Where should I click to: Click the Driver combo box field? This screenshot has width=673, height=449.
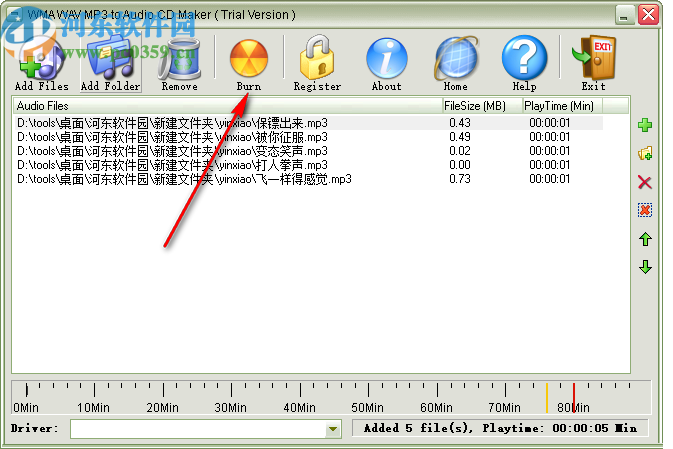(206, 429)
